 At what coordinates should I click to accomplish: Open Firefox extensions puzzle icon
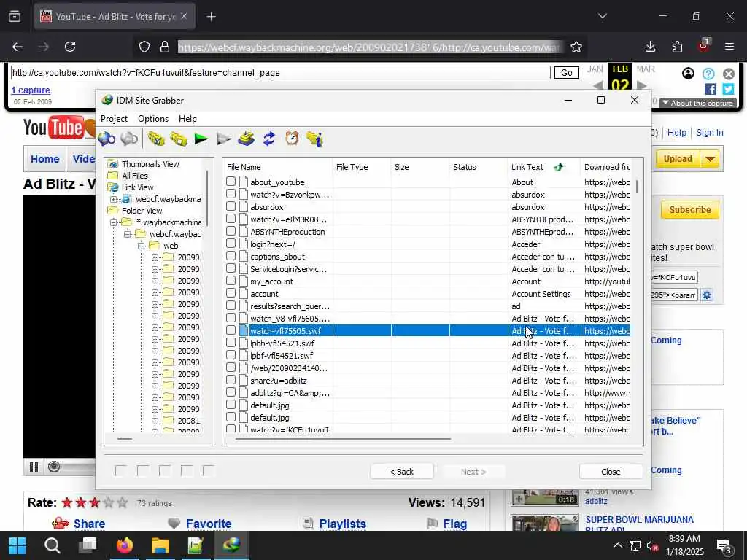click(677, 47)
